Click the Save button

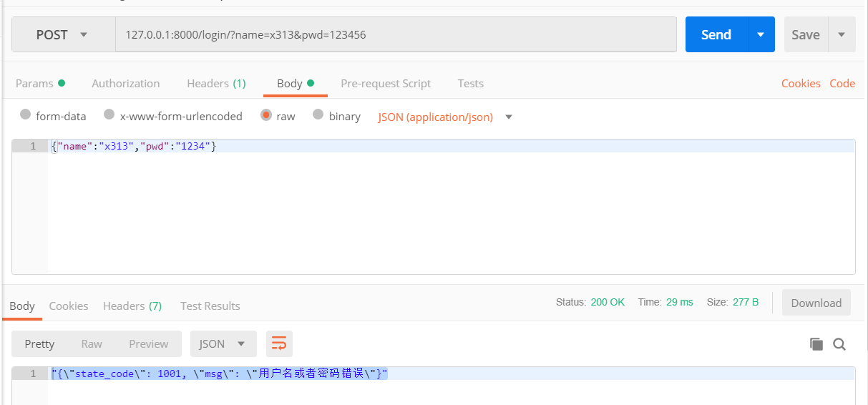pos(806,34)
